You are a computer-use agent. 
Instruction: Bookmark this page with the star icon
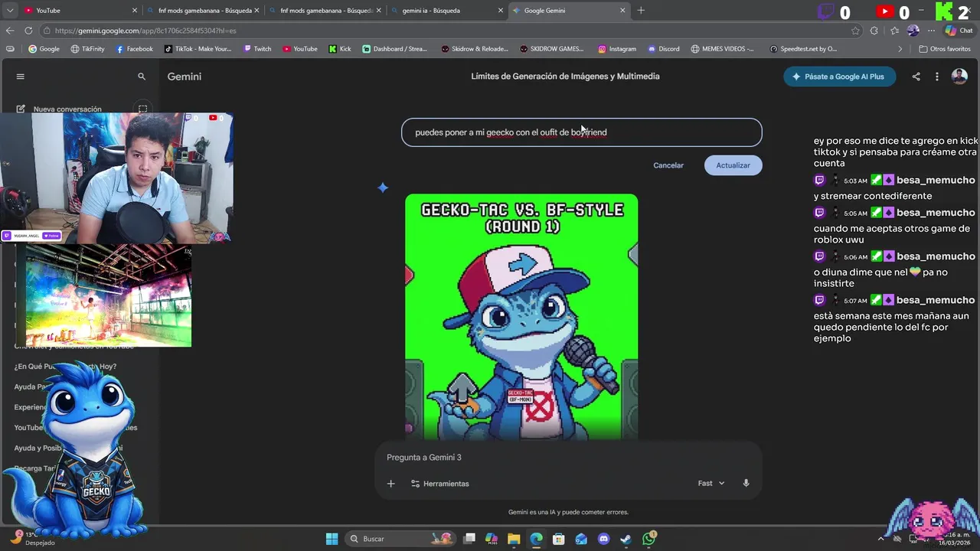855,31
